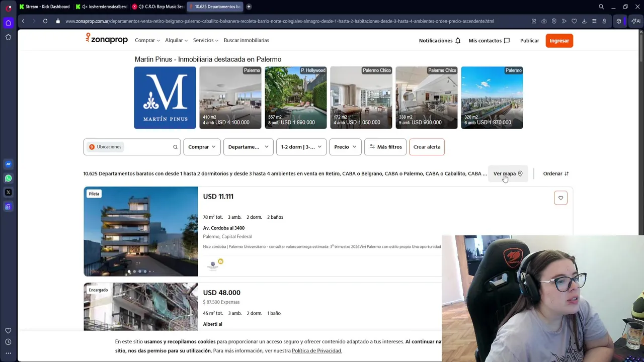
Task: Go to zonaprop home via logo
Action: tap(106, 39)
